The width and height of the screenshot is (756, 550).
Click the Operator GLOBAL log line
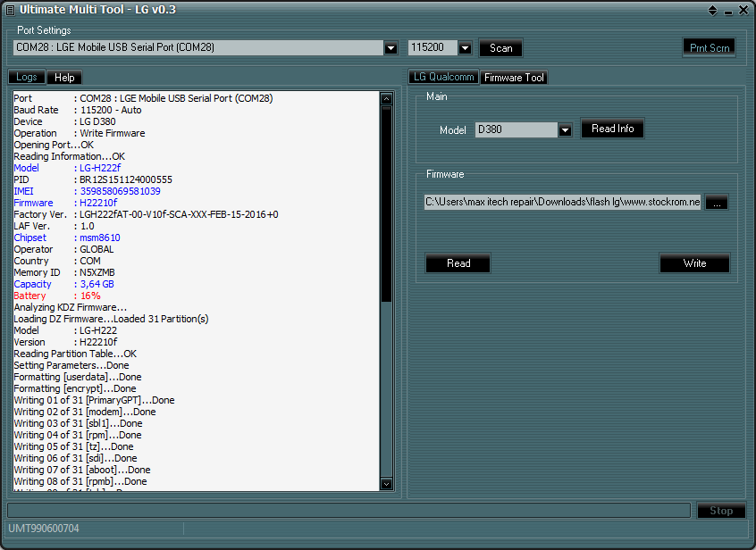pos(63,249)
